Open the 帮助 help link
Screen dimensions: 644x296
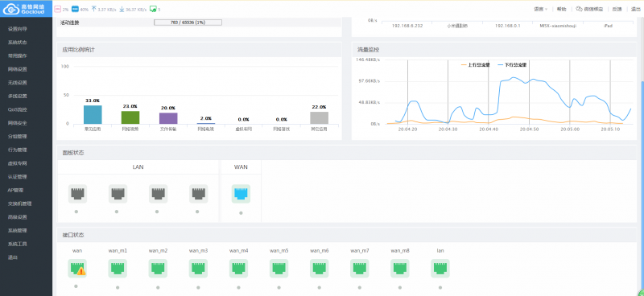point(561,9)
